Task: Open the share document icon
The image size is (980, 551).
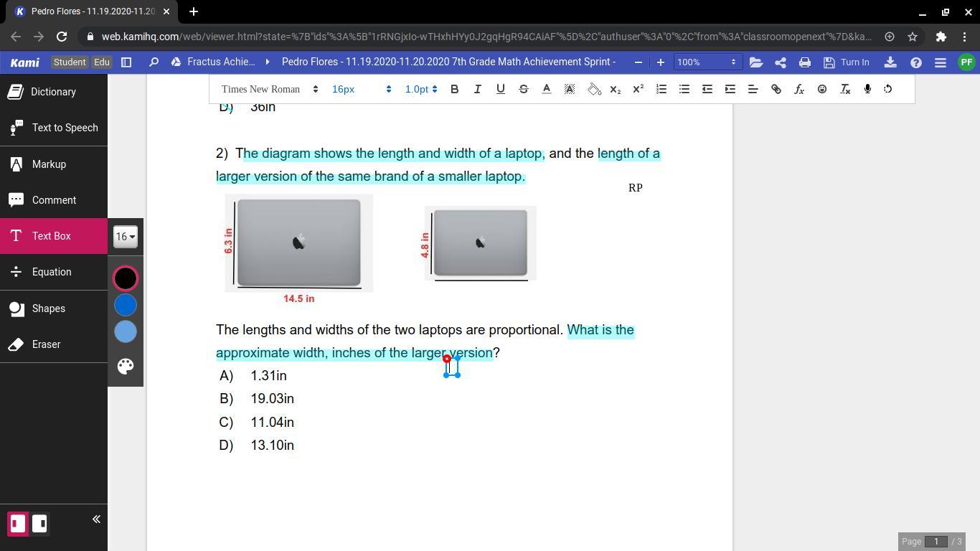Action: tap(780, 62)
